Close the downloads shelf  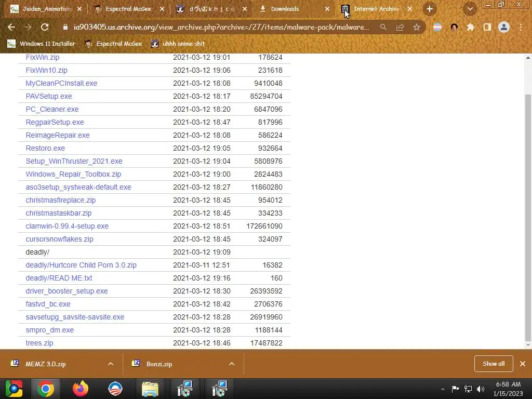point(523,364)
